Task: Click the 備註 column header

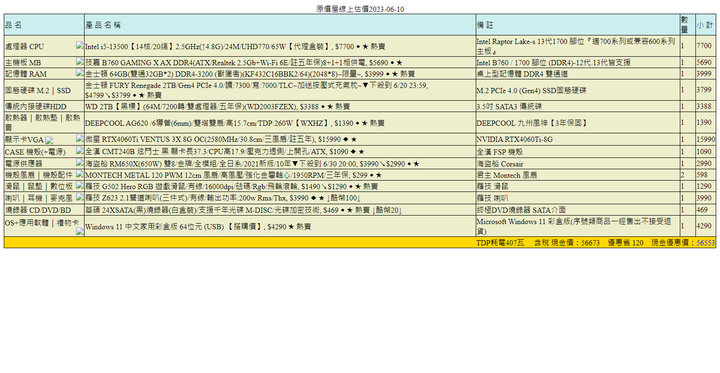Action: [x=578, y=25]
